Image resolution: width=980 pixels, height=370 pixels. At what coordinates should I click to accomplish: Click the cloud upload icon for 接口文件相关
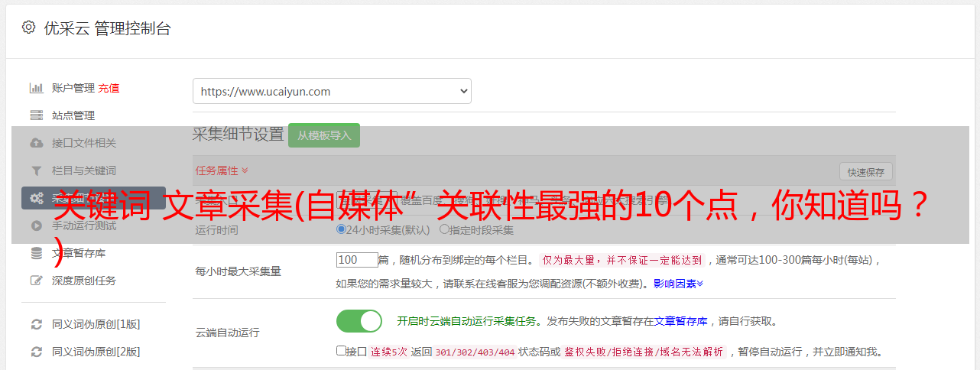tap(36, 143)
